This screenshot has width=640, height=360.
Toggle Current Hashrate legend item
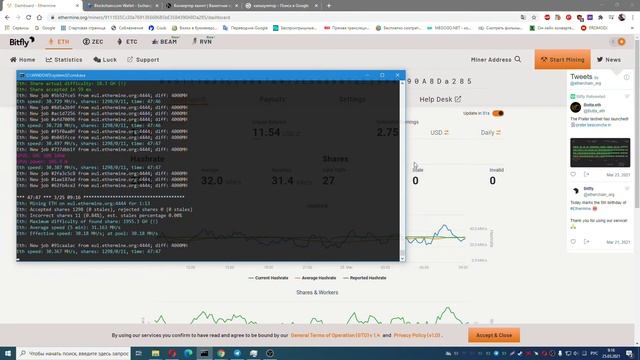click(268, 278)
